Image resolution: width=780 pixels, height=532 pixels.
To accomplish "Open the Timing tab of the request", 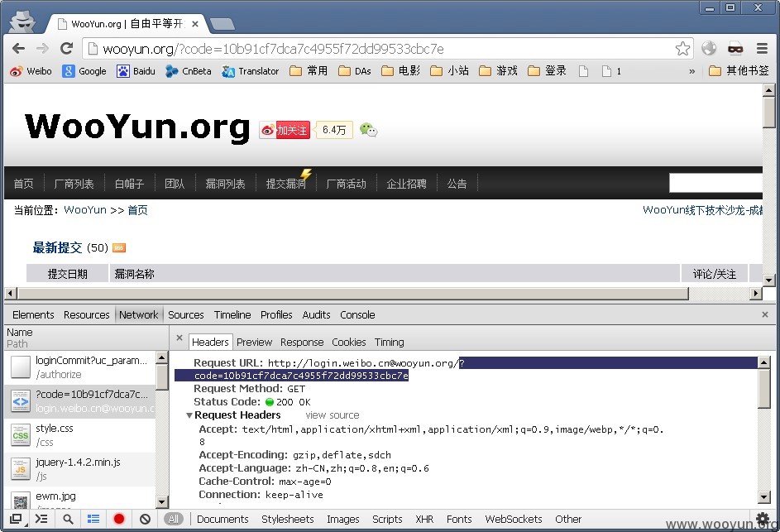I will point(389,343).
